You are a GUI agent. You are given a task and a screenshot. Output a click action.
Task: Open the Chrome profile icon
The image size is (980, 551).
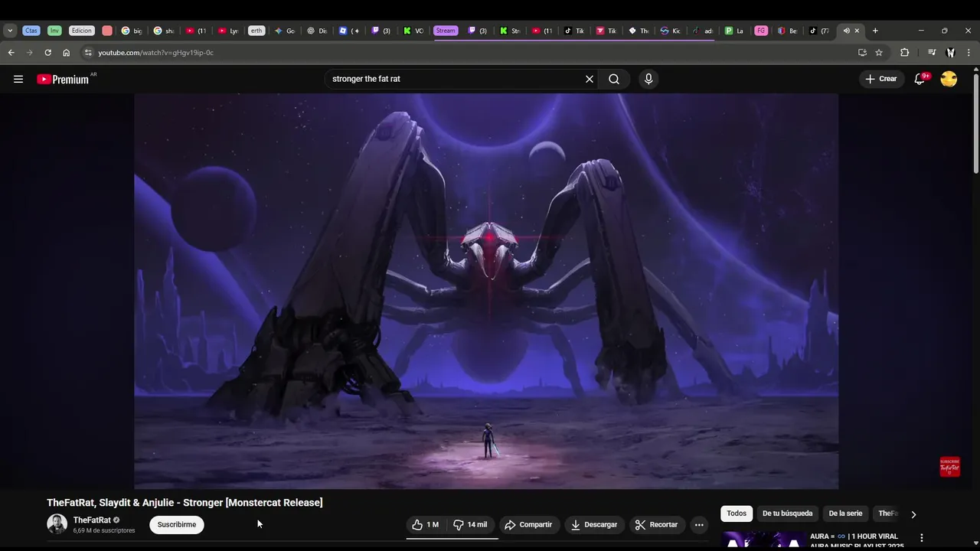(950, 53)
